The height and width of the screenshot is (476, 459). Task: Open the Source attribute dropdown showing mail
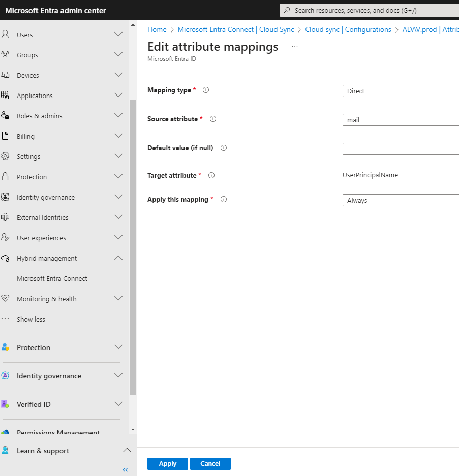401,120
